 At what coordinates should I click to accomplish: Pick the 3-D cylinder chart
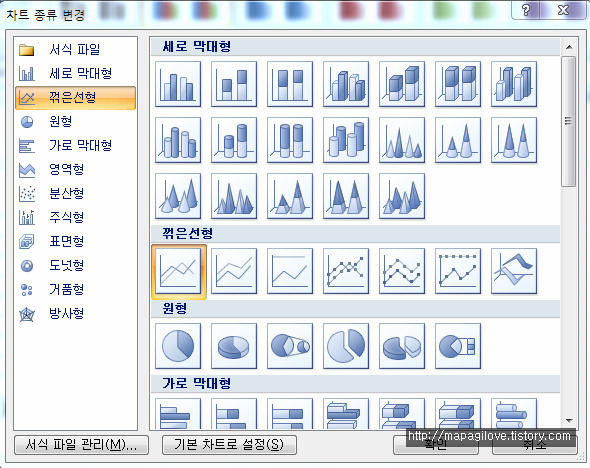(346, 140)
